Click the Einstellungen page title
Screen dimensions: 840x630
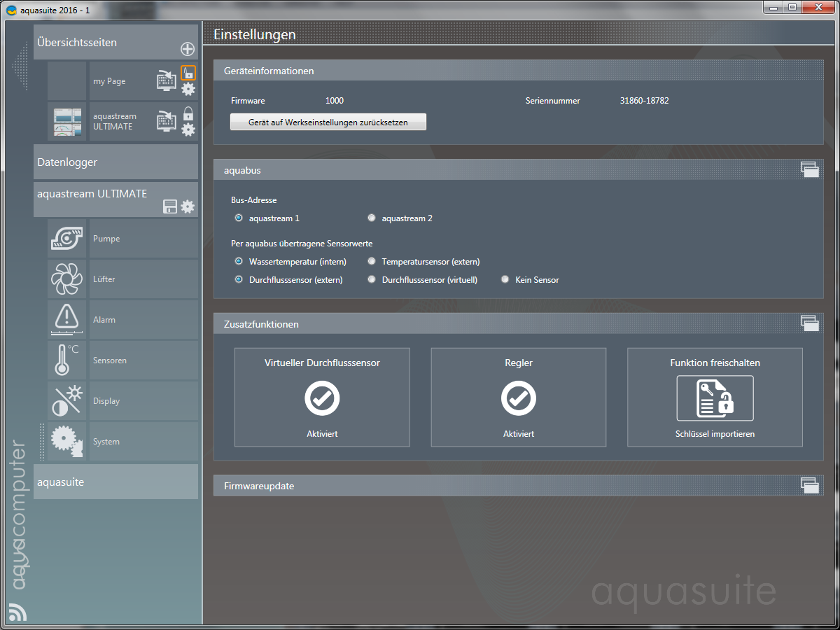(255, 34)
